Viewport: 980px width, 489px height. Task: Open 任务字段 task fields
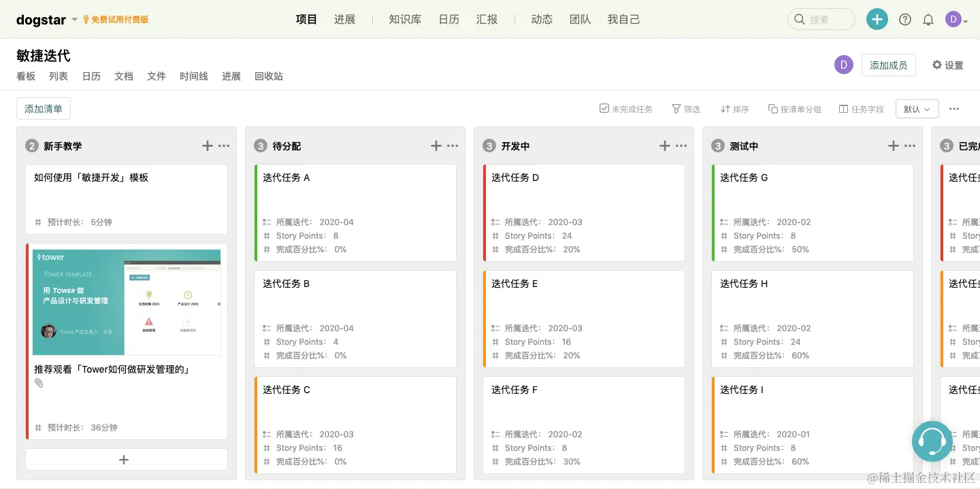click(862, 109)
